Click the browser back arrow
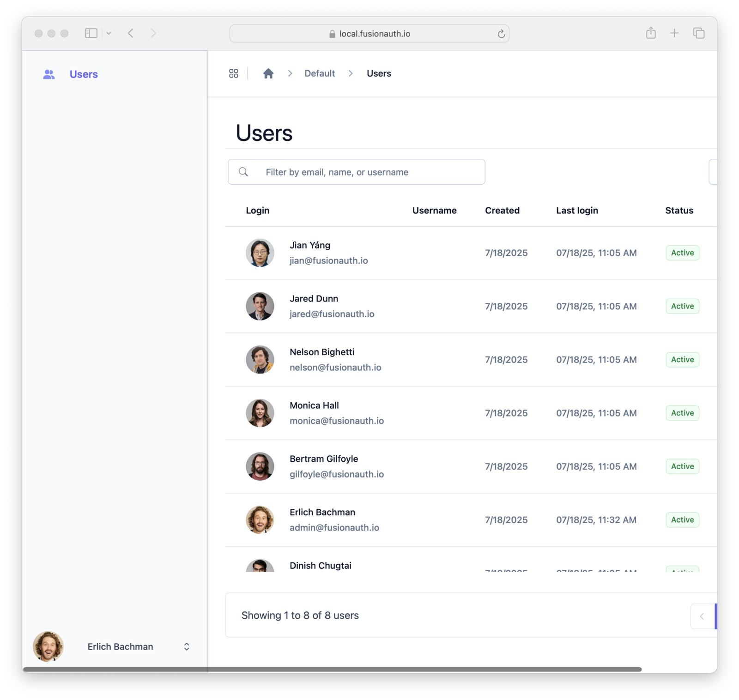Screen dimensions: 739x700 pos(131,33)
